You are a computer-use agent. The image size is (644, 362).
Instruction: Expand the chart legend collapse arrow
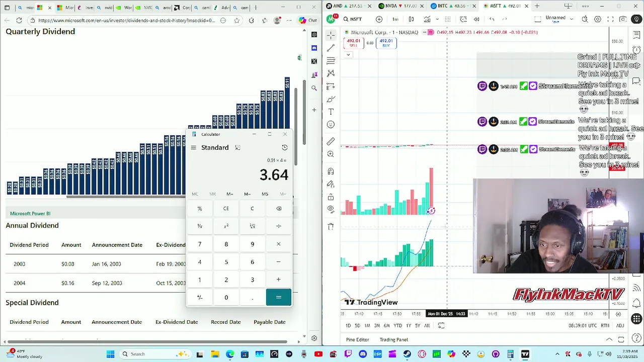348,55
